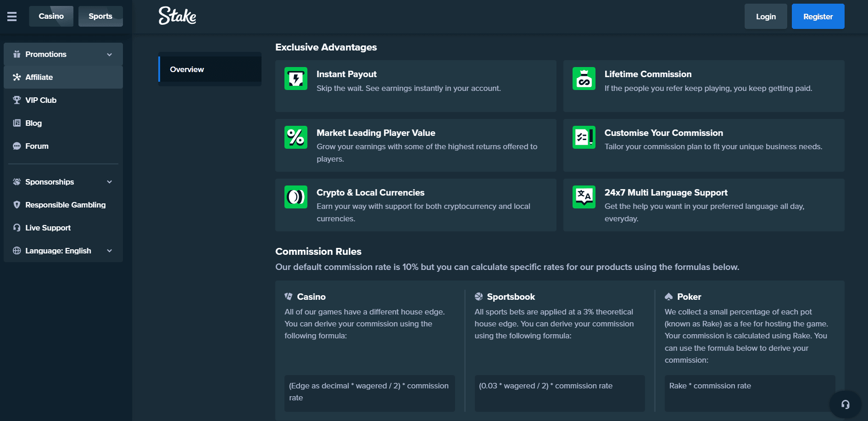Click the Promotions gift icon
Viewport: 868px width, 421px height.
point(17,54)
